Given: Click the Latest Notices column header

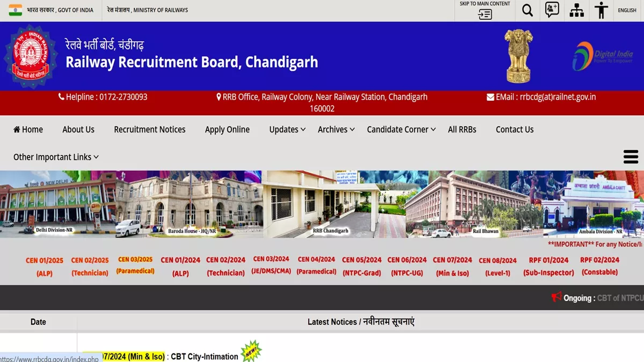Looking at the screenshot, I should click(x=361, y=322).
